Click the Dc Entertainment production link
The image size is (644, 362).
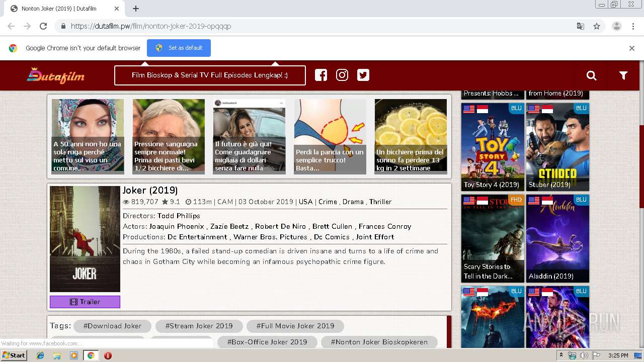pos(197,237)
